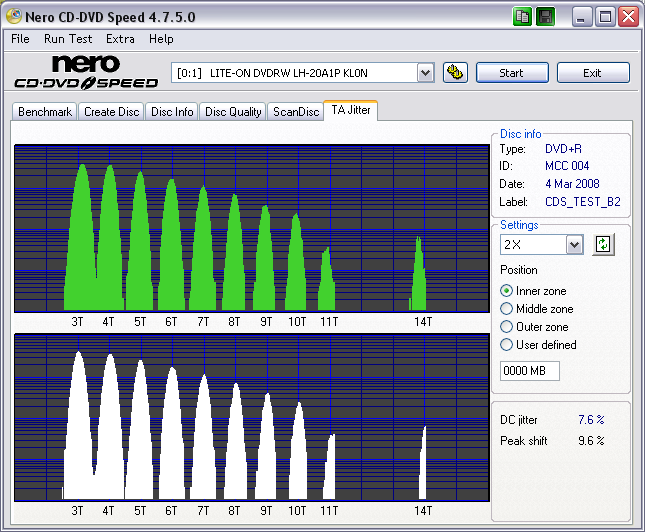Switch to the ScanDisc tab

click(296, 112)
